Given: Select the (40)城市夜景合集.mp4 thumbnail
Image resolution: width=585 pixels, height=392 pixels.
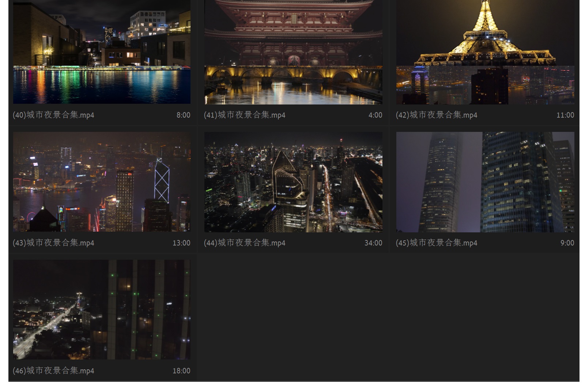Looking at the screenshot, I should [x=102, y=52].
